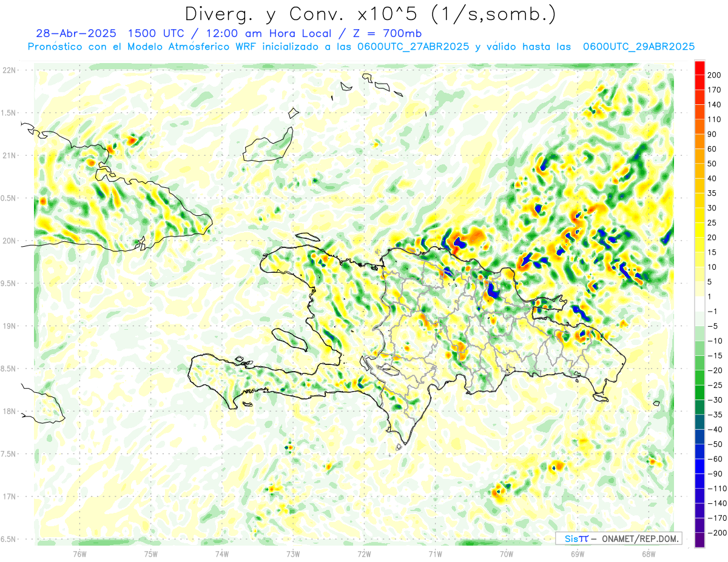Click the "75W" longitude label
This screenshot has width=728, height=562.
[150, 554]
